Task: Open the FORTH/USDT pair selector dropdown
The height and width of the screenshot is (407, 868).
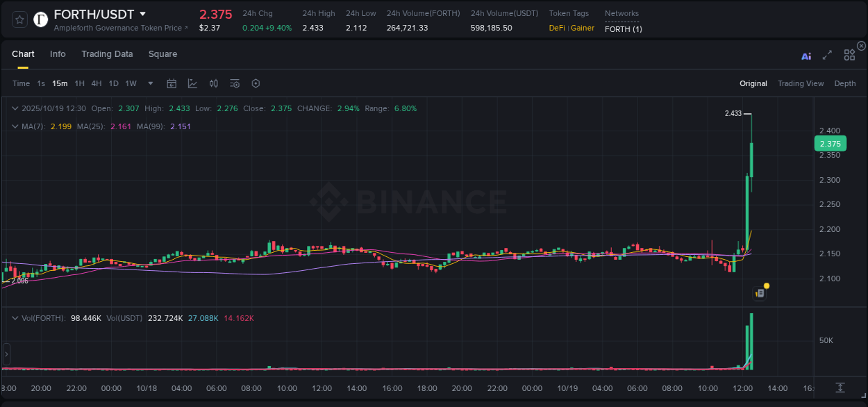Action: point(142,14)
